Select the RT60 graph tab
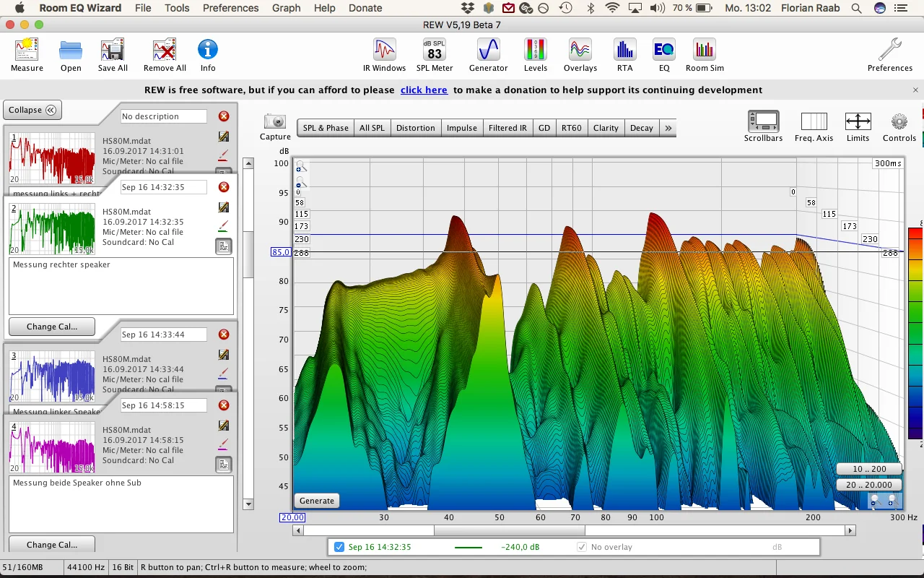This screenshot has height=578, width=924. [572, 128]
